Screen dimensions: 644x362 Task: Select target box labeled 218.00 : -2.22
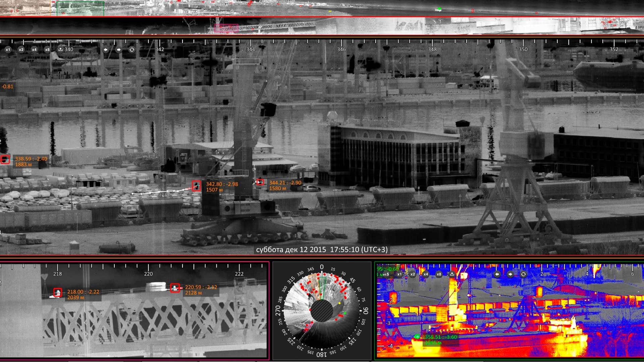coord(58,293)
